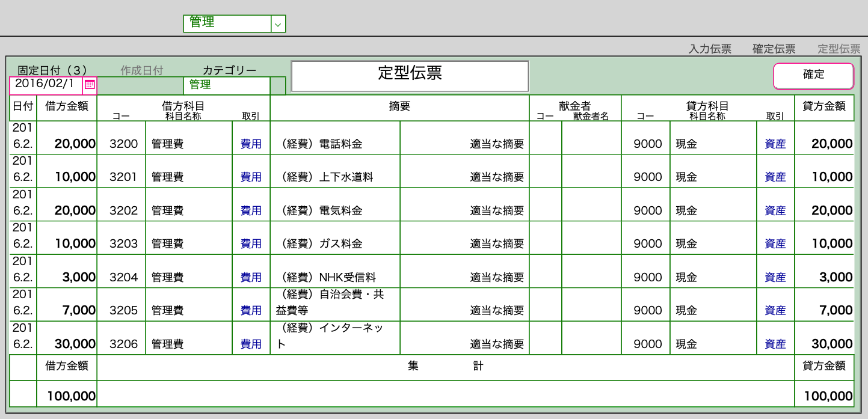
Task: Select the debit code 3202 cell
Action: tap(123, 211)
